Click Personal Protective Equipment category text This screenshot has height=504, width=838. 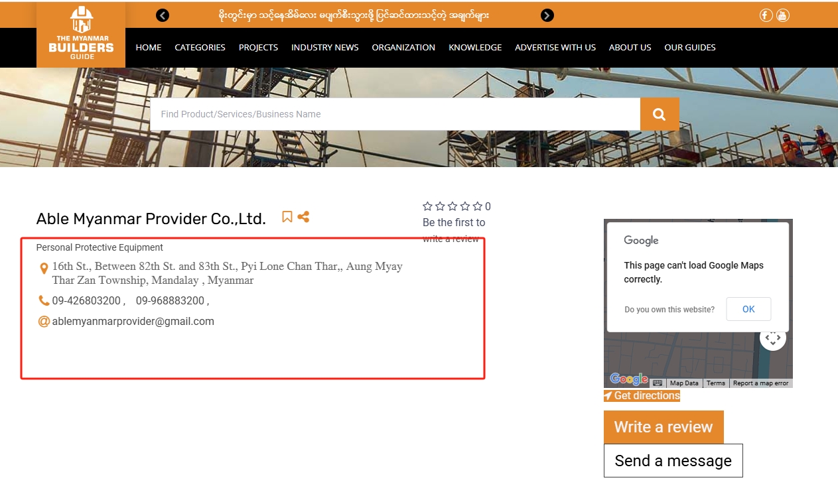click(x=100, y=247)
